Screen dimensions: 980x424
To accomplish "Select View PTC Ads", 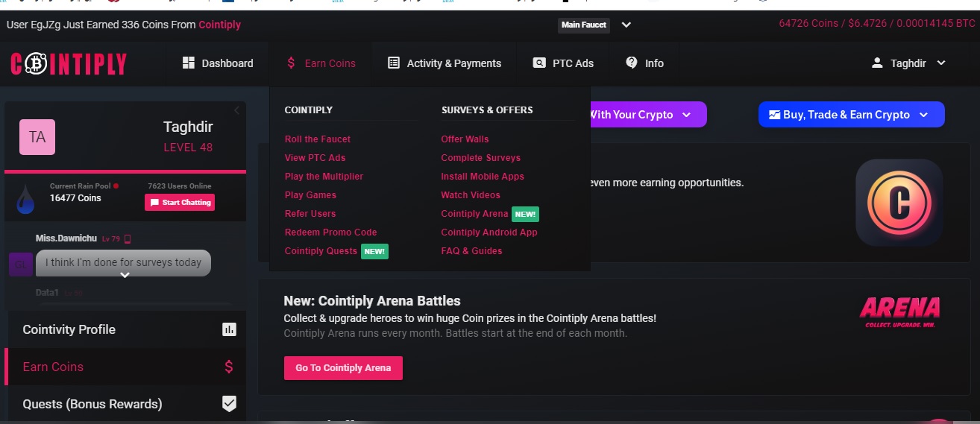I will coord(315,158).
